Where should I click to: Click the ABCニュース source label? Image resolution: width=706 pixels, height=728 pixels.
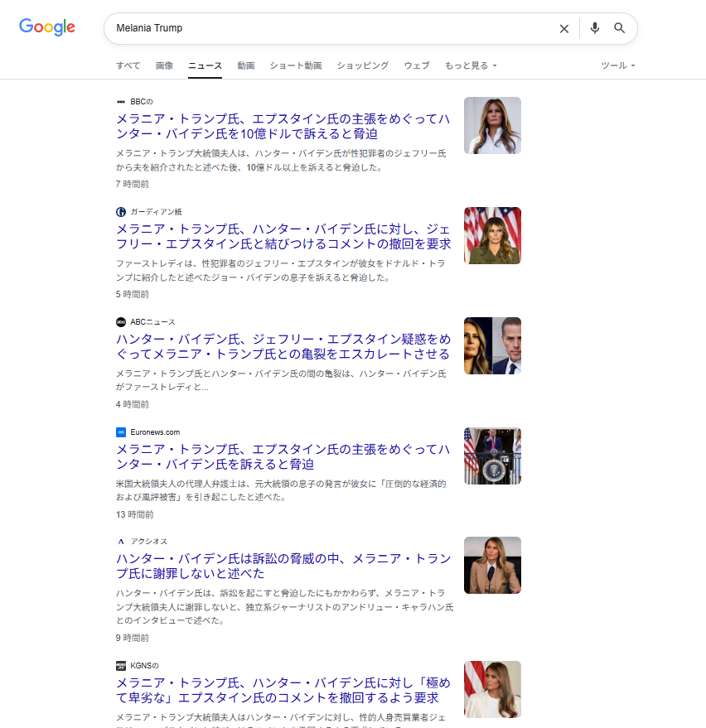click(152, 321)
